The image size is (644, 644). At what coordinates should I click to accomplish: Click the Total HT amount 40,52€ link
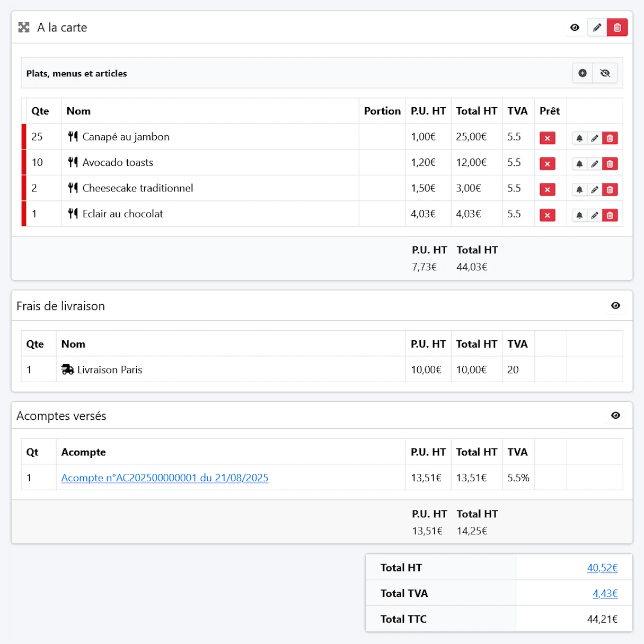point(602,568)
